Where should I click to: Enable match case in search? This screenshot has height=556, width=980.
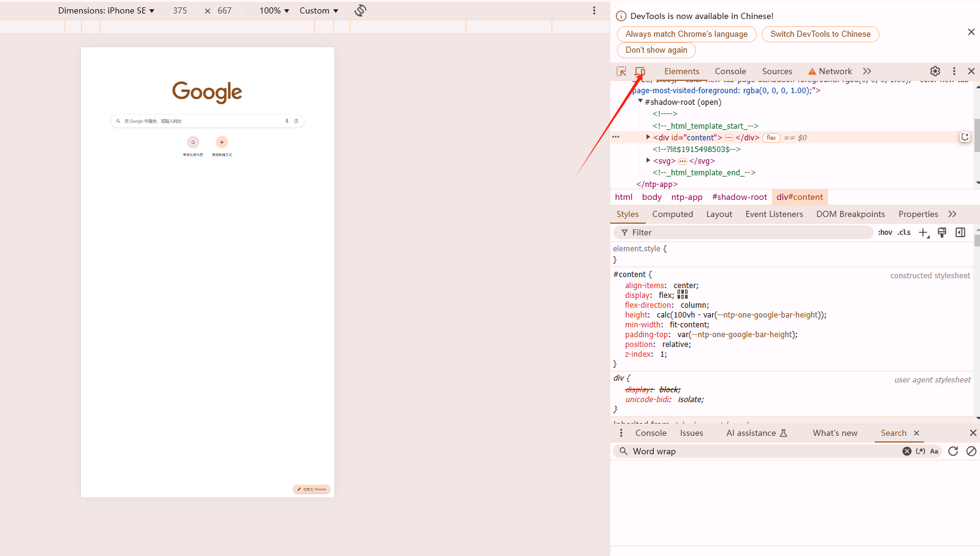pos(934,451)
